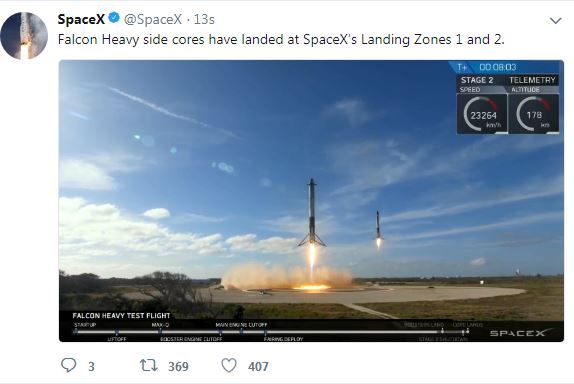Click the SpaceX logo in the video overlay
This screenshot has width=574, height=384.
[x=521, y=333]
